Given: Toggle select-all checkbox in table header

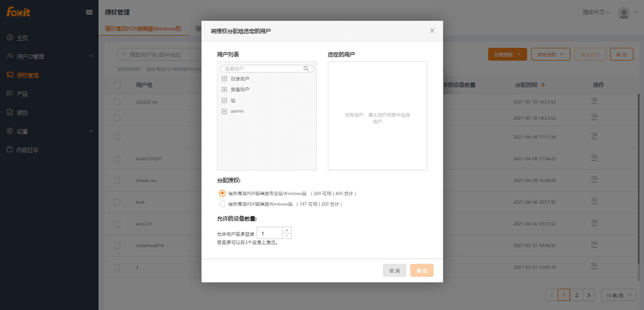Looking at the screenshot, I should (117, 85).
